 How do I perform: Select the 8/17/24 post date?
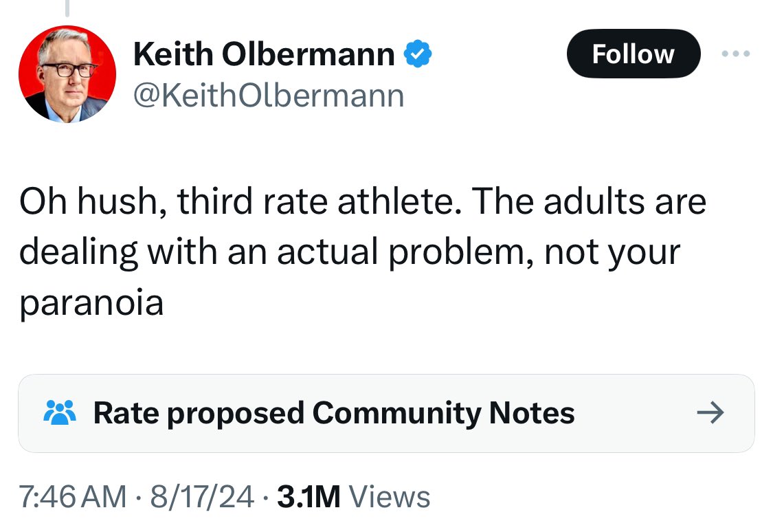pos(201,497)
